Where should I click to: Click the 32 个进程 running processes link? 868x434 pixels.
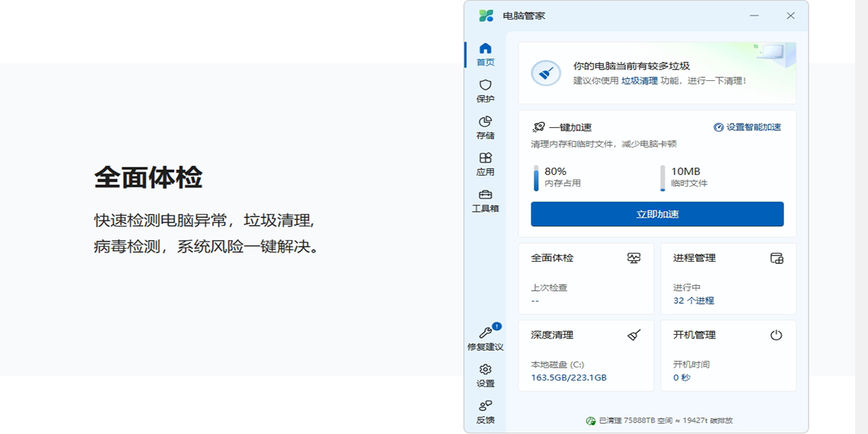pos(693,301)
